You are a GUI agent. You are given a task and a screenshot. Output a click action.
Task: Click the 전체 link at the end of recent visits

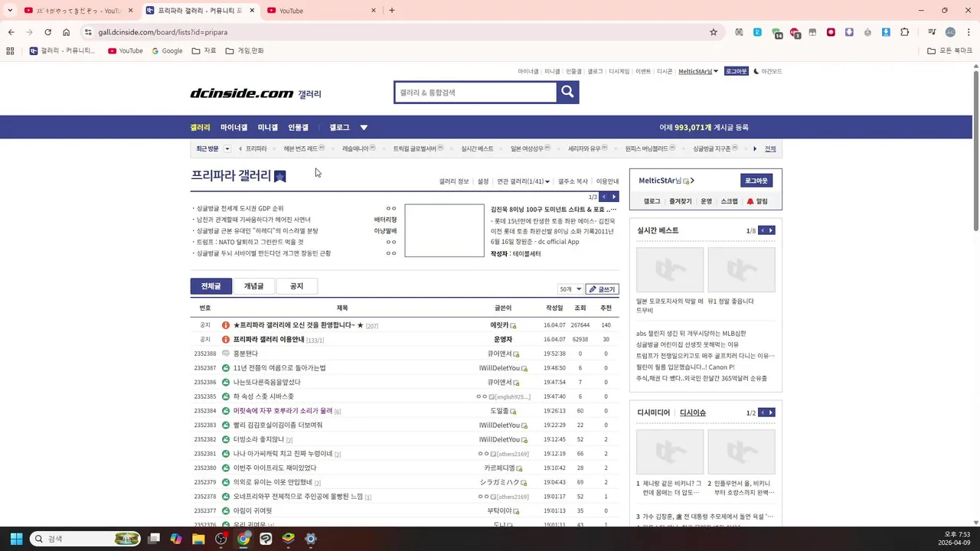770,148
